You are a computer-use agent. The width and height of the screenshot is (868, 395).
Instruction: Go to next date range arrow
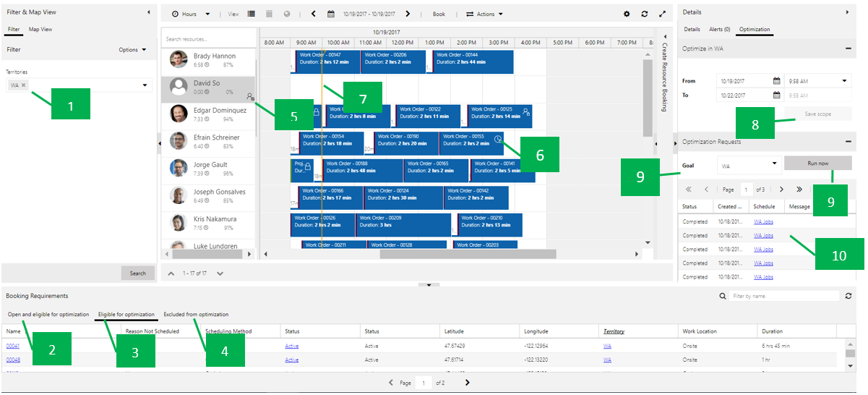click(x=408, y=14)
